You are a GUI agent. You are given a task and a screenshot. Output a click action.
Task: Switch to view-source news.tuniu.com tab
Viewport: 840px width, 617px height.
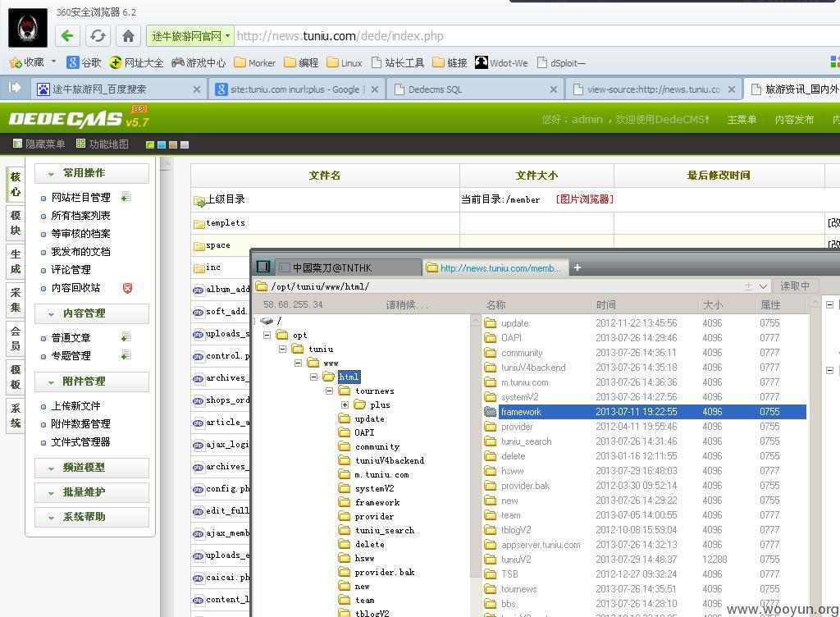point(652,89)
